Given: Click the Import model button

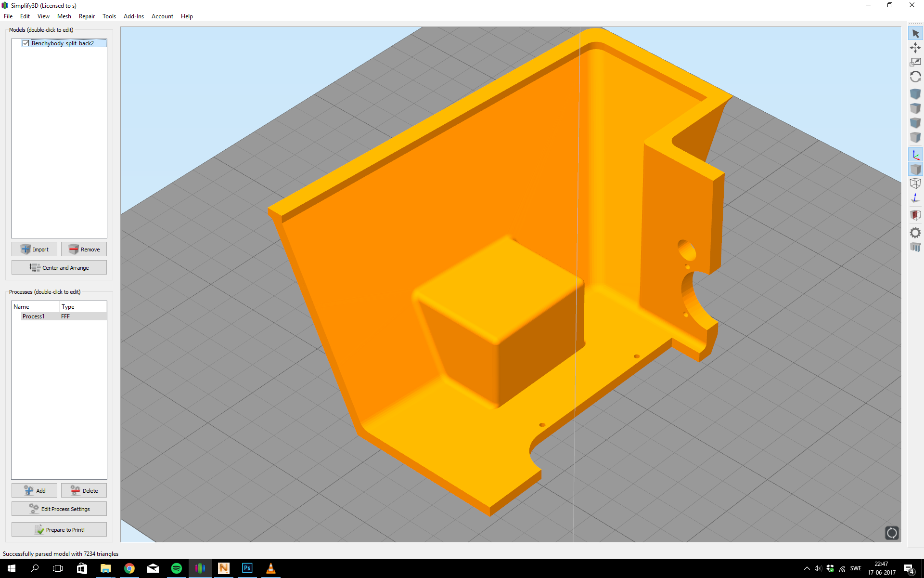Looking at the screenshot, I should 34,249.
